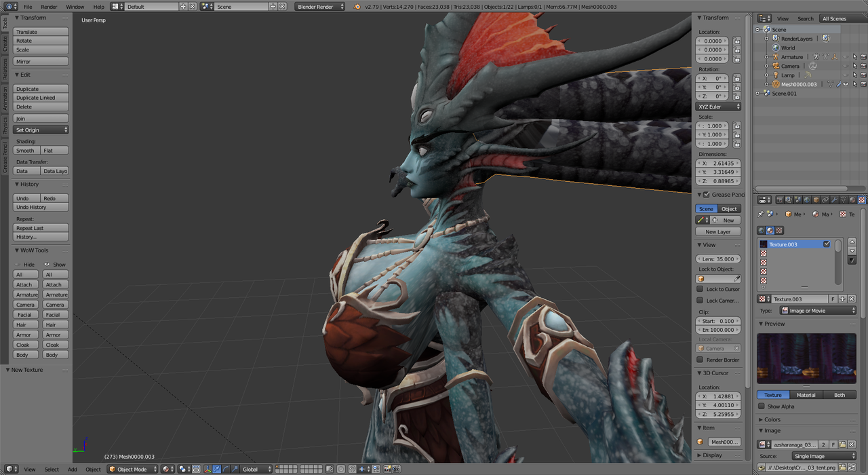Open the Help menu
Viewport: 868px width, 475px height.
pos(99,7)
